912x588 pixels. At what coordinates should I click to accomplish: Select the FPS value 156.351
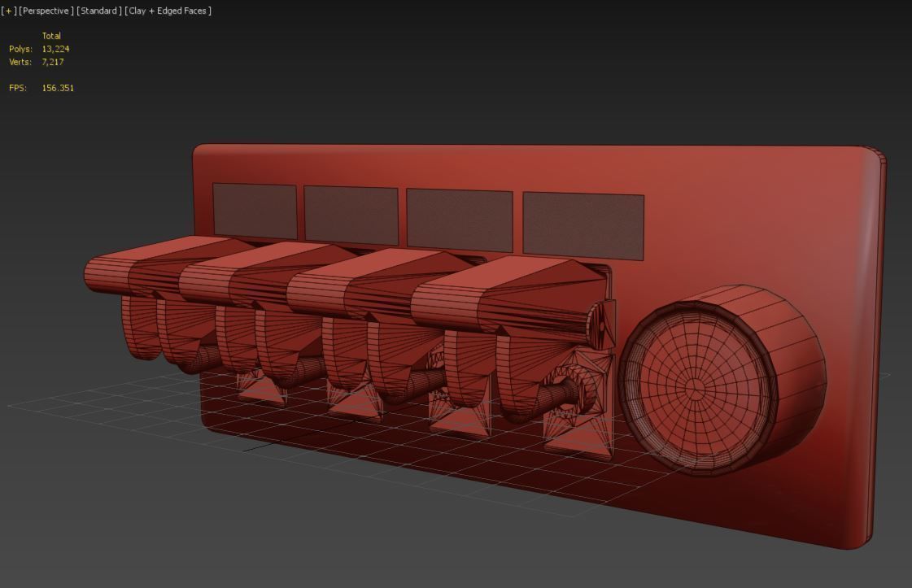pyautogui.click(x=58, y=88)
